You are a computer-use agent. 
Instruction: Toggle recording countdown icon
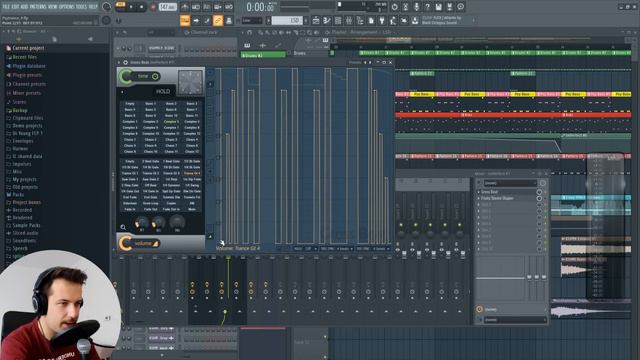pos(207,7)
